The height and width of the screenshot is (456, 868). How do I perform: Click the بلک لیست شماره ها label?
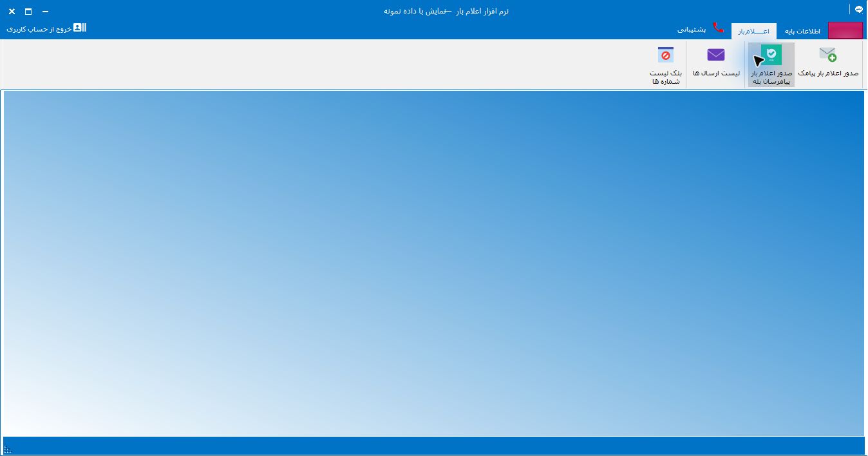[665, 77]
